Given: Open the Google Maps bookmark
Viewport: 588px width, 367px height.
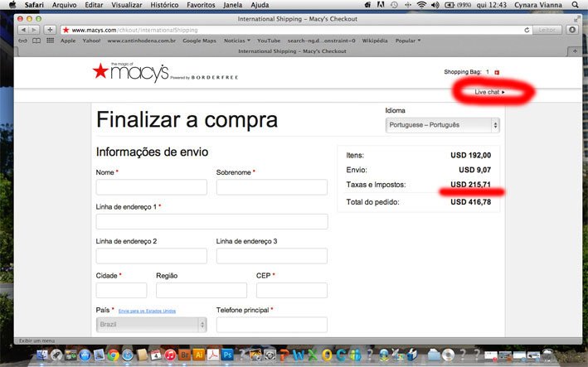Looking at the screenshot, I should click(x=200, y=41).
